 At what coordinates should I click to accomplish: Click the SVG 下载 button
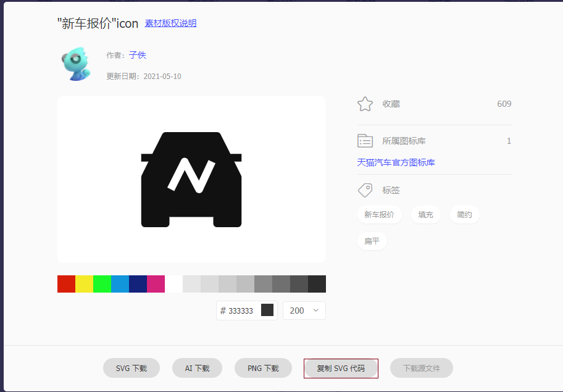[x=131, y=368]
